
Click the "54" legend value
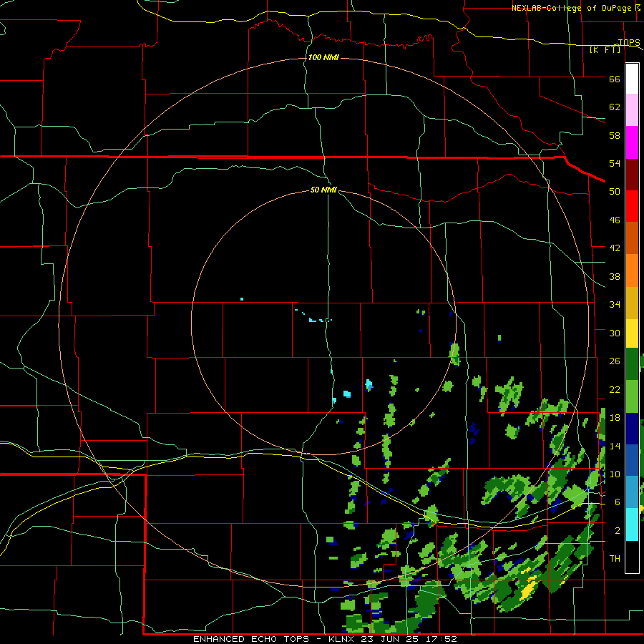[x=615, y=163]
